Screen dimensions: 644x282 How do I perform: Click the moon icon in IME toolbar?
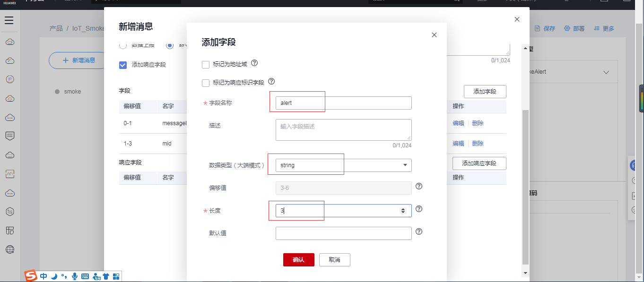point(54,276)
